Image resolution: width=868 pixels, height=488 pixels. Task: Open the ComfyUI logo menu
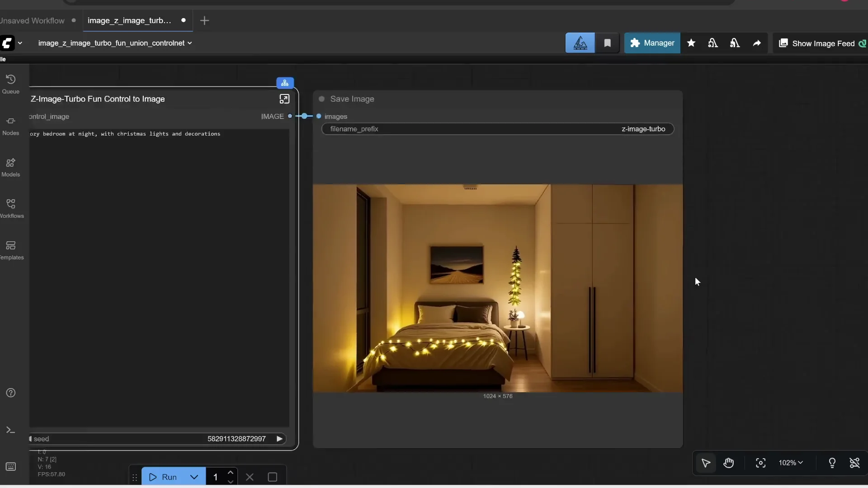(12, 43)
